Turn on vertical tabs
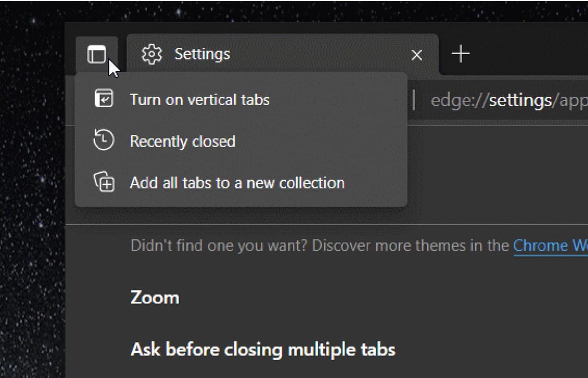The image size is (588, 378). [199, 99]
